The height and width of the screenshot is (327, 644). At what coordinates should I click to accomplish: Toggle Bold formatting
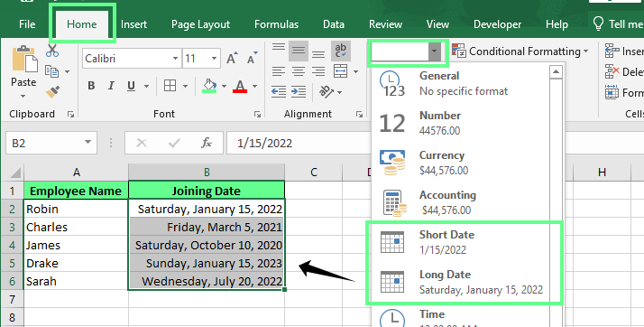[91, 86]
